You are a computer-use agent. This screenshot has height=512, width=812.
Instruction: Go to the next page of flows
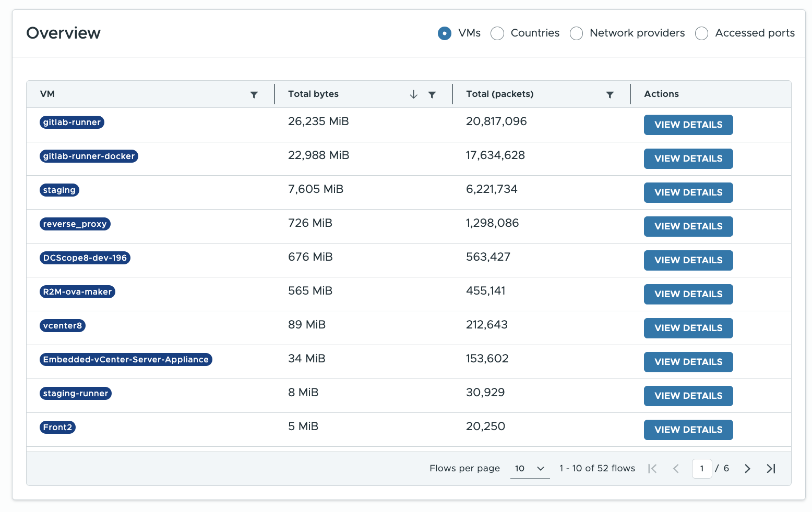747,469
